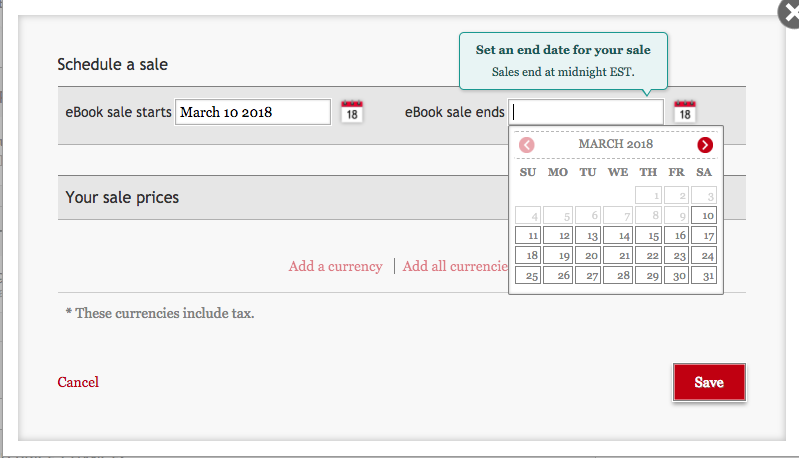
Task: Select March 11 in the calendar
Action: [x=529, y=235]
